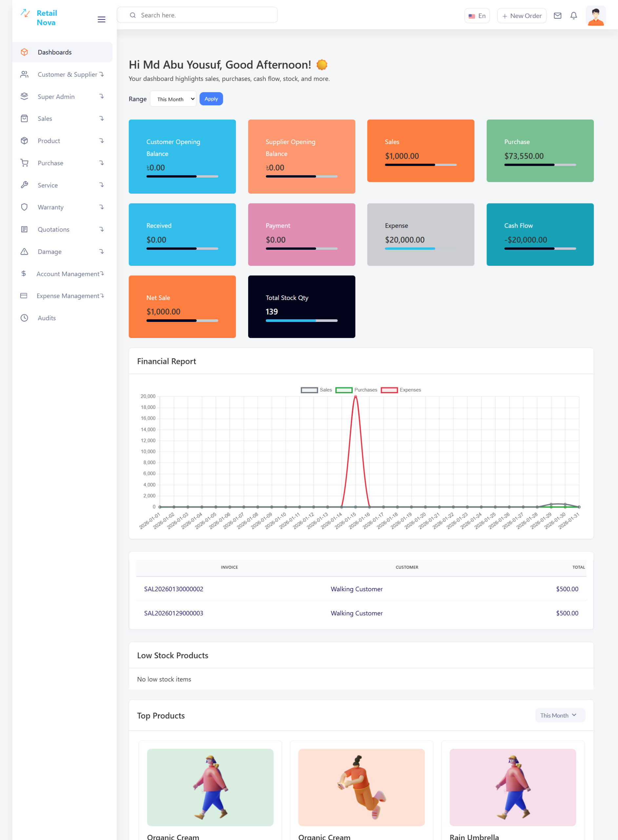Open Top Products 'This Month' dropdown
Screen dimensions: 618x840
[560, 715]
